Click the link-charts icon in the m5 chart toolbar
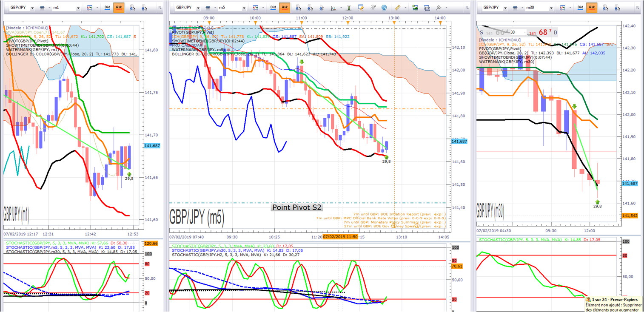This screenshot has width=644, height=312. 208,8
